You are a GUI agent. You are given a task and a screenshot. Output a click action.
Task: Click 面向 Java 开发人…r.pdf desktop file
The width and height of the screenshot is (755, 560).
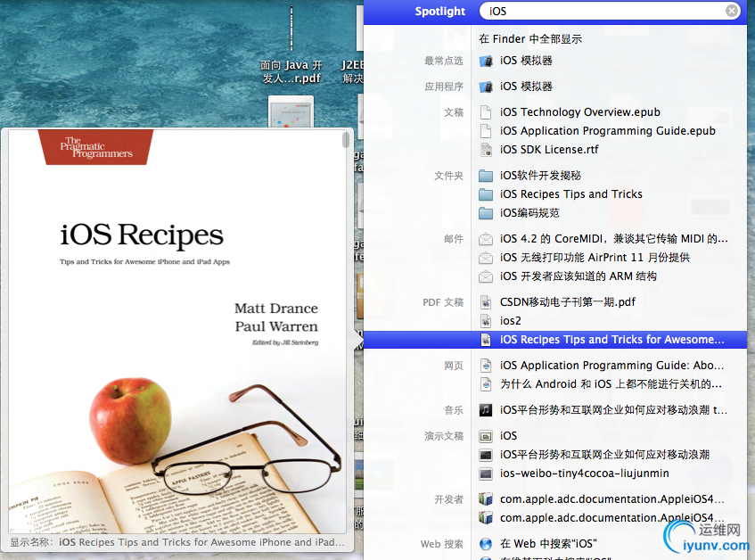tap(291, 44)
